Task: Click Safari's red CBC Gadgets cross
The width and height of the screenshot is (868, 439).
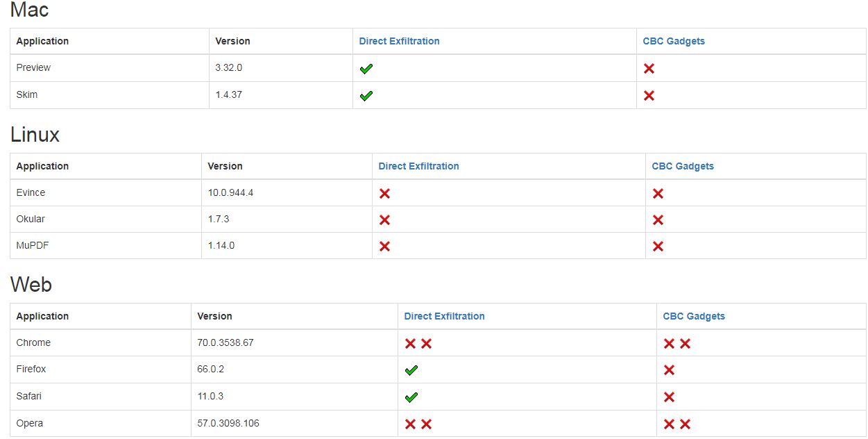Action: [x=670, y=397]
